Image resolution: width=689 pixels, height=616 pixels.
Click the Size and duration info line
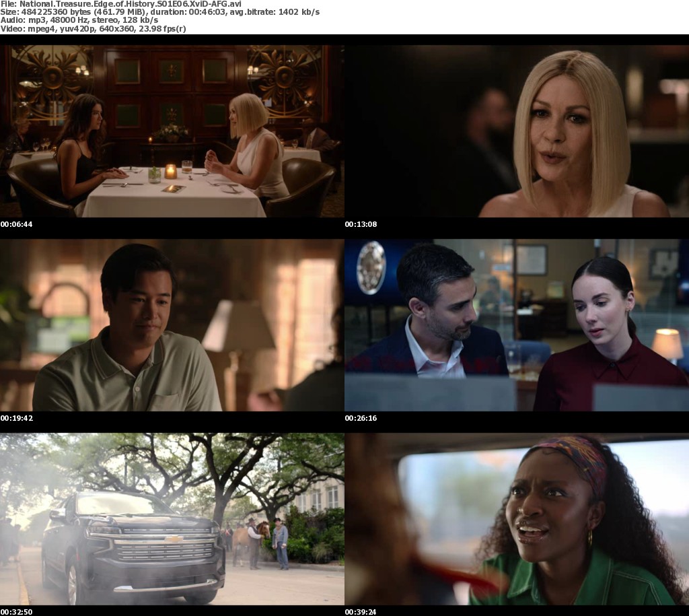pyautogui.click(x=160, y=11)
